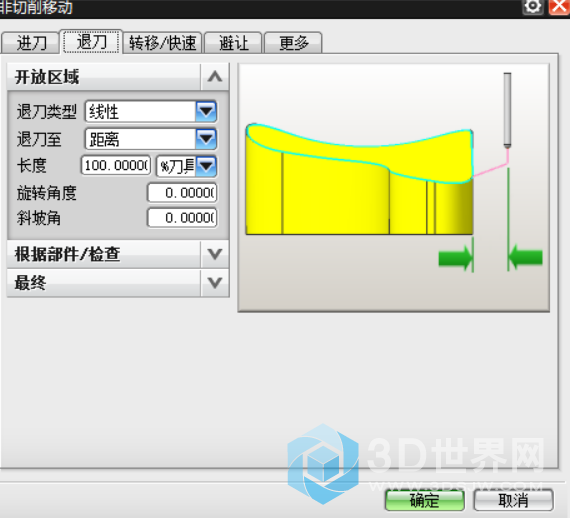The image size is (570, 518).
Task: Open the length unit %刀具 dropdown
Action: (187, 166)
